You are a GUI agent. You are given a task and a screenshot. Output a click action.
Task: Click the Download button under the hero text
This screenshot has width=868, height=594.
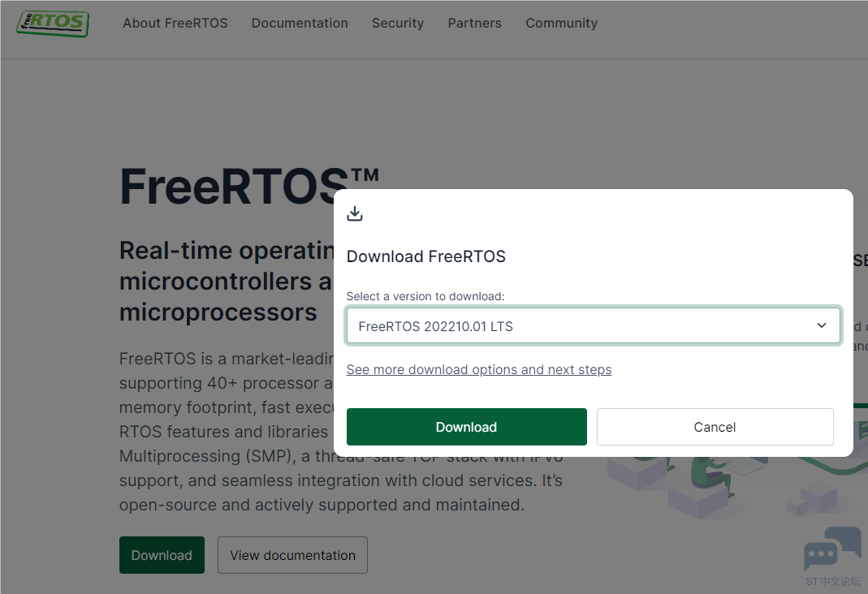point(162,555)
